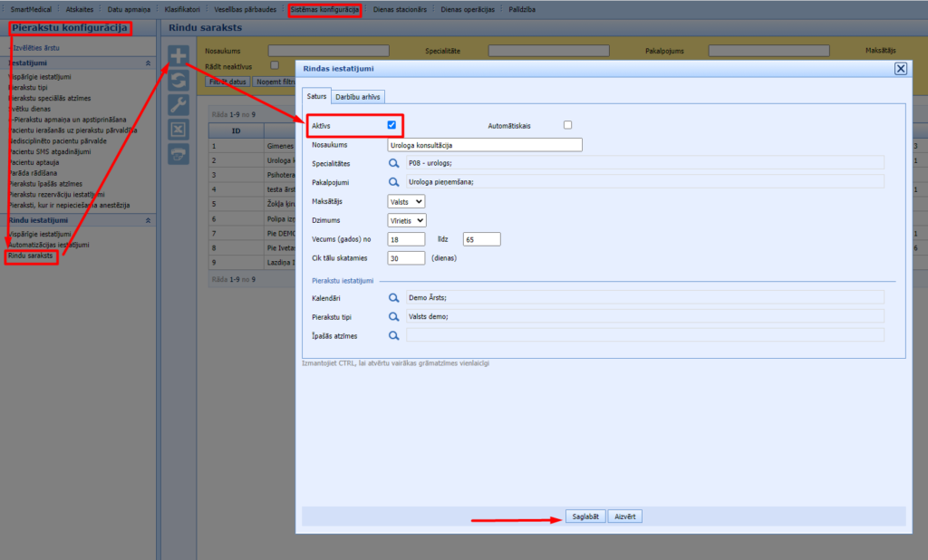Image resolution: width=928 pixels, height=560 pixels.
Task: Enable the Automātiskais checkbox
Action: (567, 125)
